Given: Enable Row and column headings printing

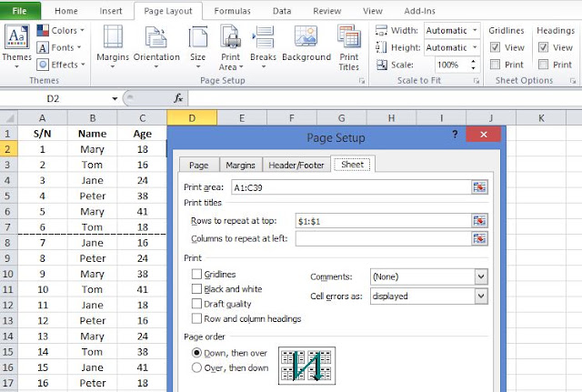Looking at the screenshot, I should pyautogui.click(x=196, y=318).
